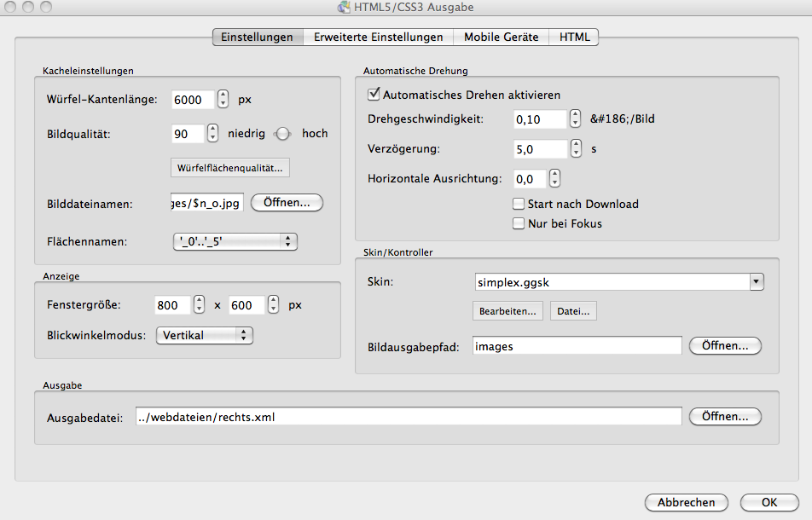Switch to Erweiterte Einstellungen tab

(378, 37)
